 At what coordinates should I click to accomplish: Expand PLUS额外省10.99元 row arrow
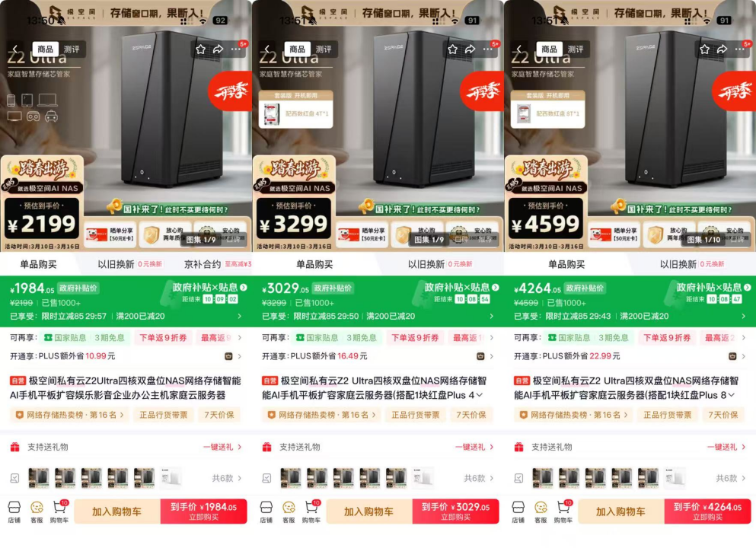(x=240, y=357)
